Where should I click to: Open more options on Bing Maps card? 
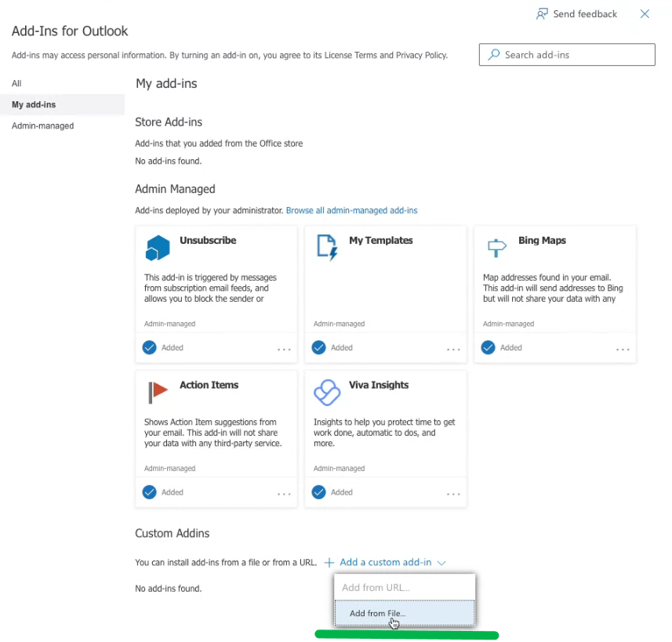click(x=623, y=350)
